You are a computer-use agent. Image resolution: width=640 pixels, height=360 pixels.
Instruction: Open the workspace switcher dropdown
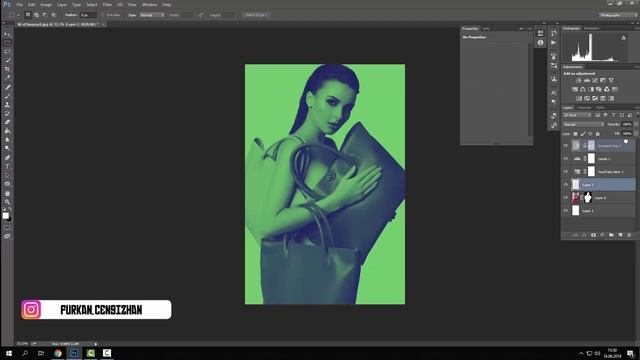tap(618, 15)
